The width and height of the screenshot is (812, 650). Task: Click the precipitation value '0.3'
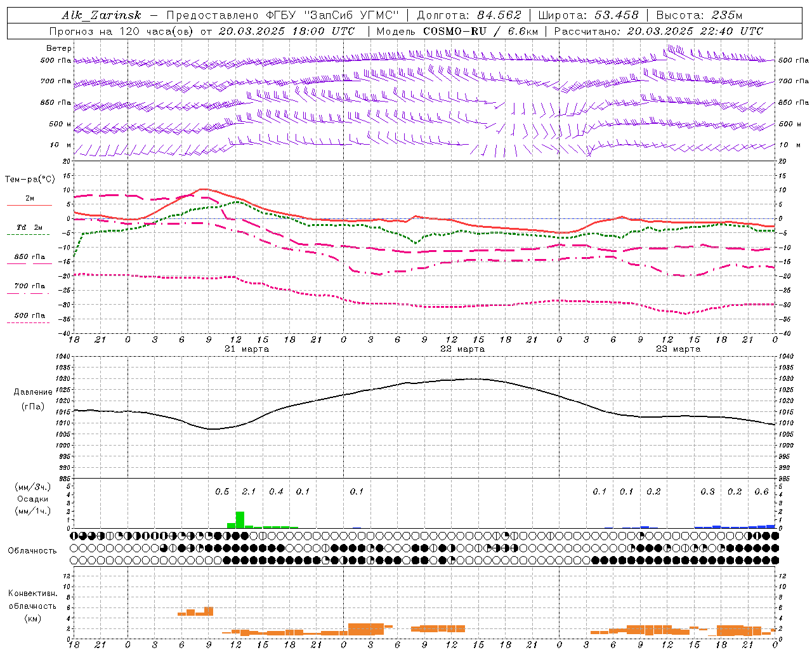click(x=707, y=492)
